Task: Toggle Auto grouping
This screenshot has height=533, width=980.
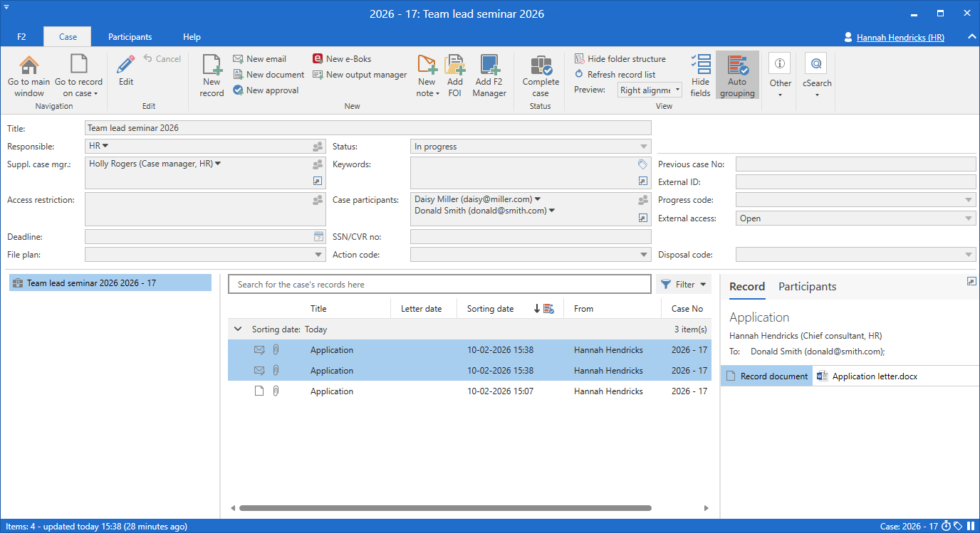Action: click(x=737, y=75)
